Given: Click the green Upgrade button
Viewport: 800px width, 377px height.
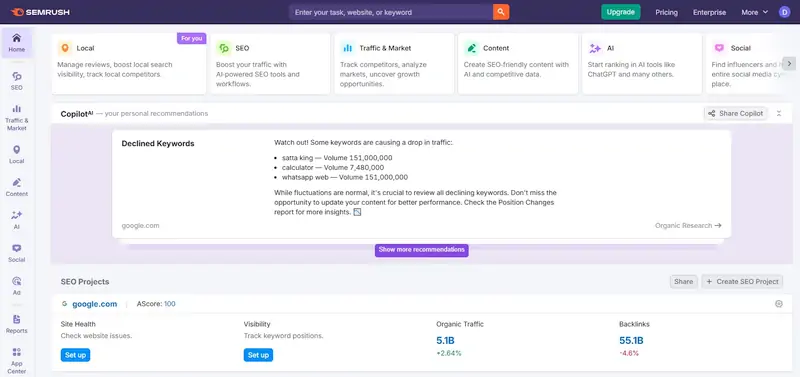Looking at the screenshot, I should pyautogui.click(x=620, y=12).
